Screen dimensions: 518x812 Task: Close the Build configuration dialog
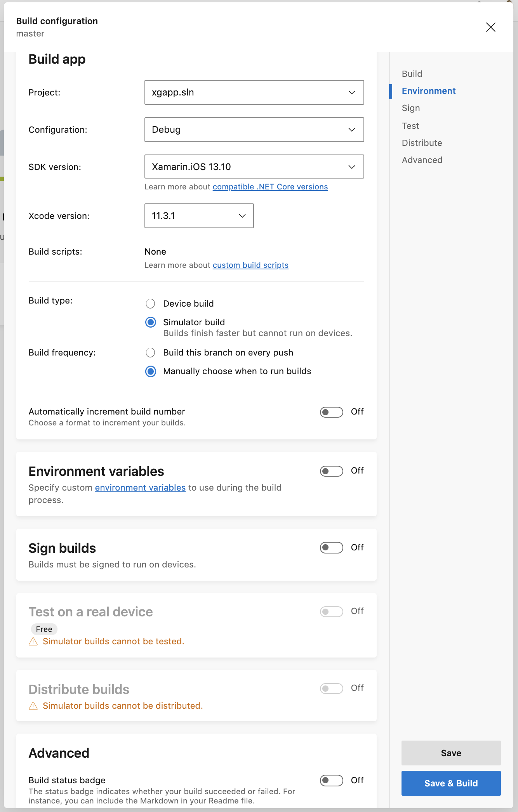(491, 27)
